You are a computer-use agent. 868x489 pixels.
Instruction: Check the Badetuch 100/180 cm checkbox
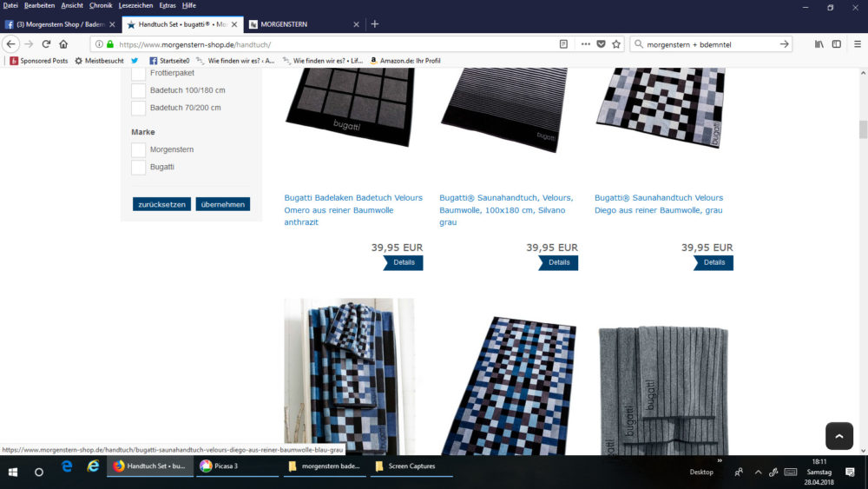[x=138, y=91]
